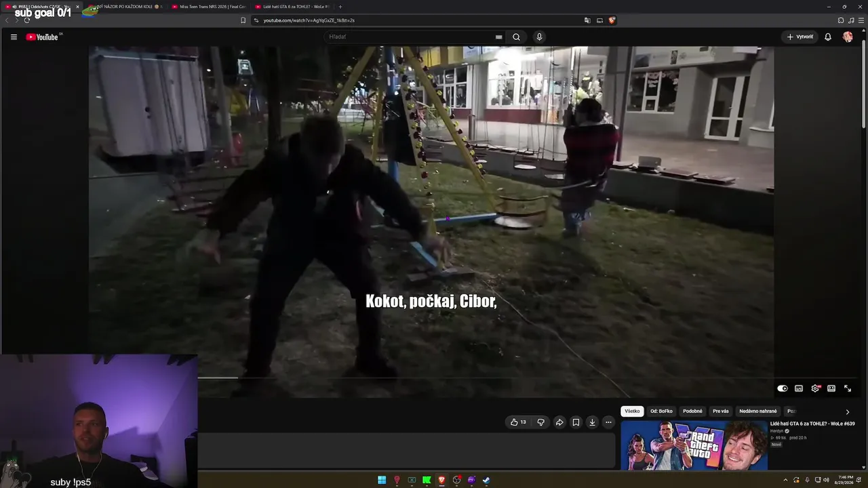
Task: Select the 'Od: BoFko' filter chip
Action: (661, 411)
